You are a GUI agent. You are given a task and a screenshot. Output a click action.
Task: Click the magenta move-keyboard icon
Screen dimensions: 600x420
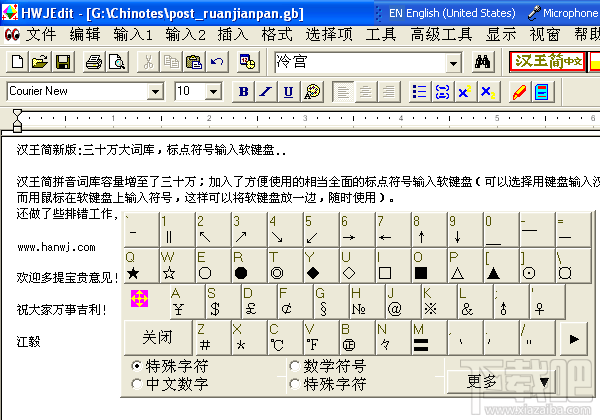coord(139,299)
